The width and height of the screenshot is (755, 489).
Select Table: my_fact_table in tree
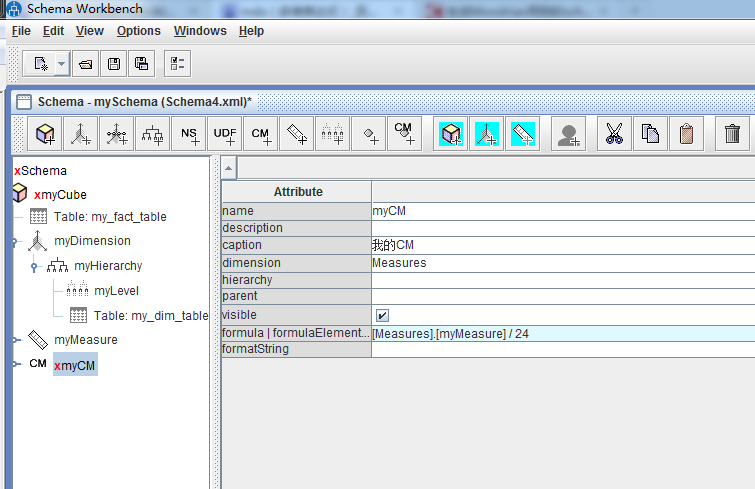(110, 217)
